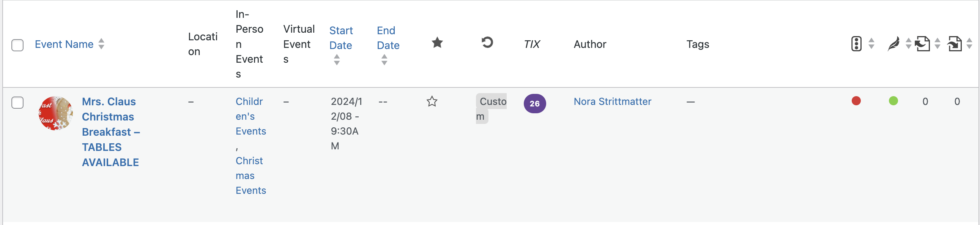This screenshot has height=225, width=980.
Task: Click sort arrows under Start Date
Action: 337,60
